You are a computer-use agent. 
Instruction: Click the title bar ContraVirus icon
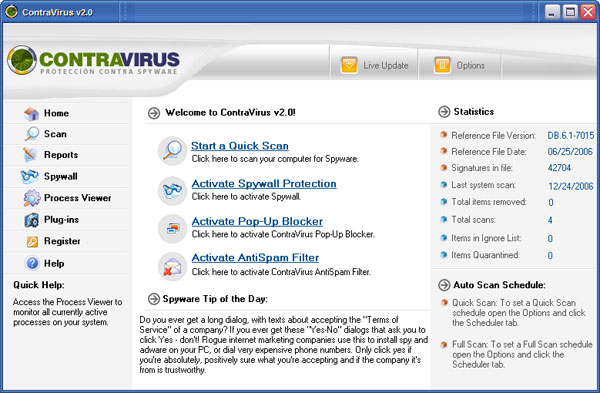coord(11,11)
